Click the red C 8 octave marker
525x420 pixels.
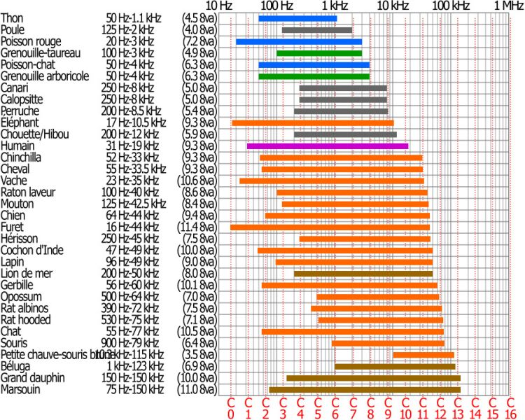[370, 408]
